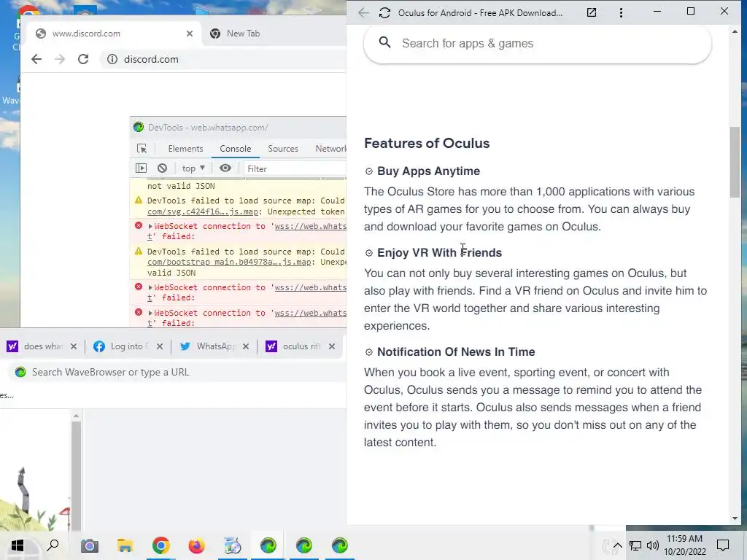The height and width of the screenshot is (560, 747).
Task: Toggle the live expression eye icon
Action: [x=225, y=168]
